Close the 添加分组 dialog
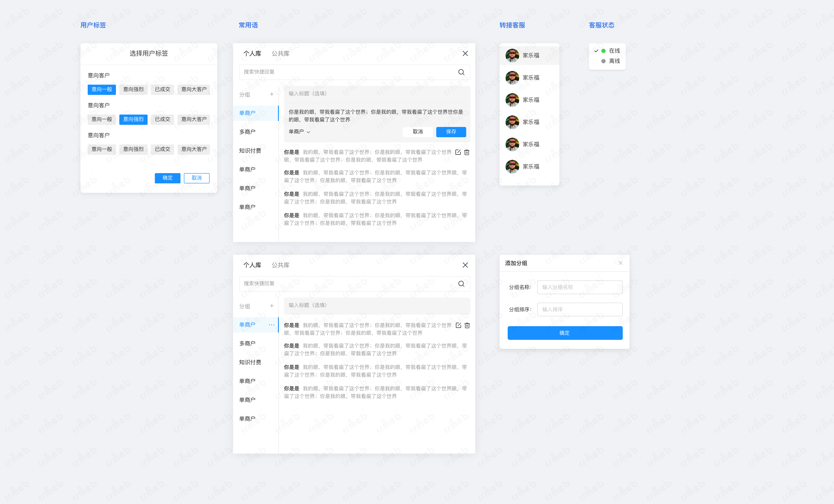Screen dimensions: 834x504 tap(620, 263)
